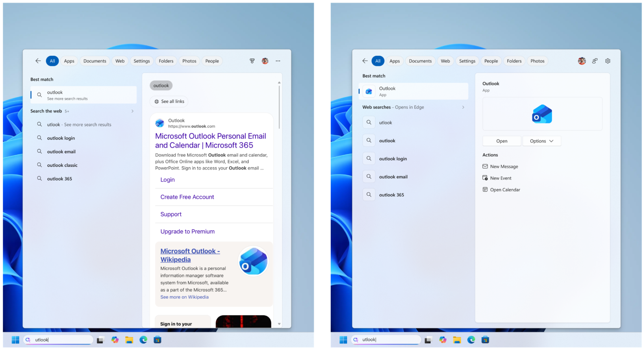Viewport: 644px width, 351px height.
Task: Click Open Calendar action
Action: pyautogui.click(x=501, y=189)
